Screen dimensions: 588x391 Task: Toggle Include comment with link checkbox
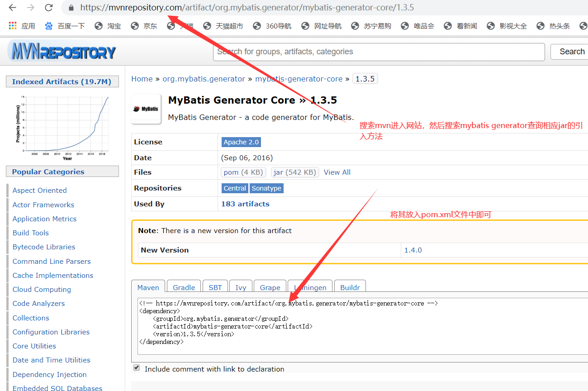click(137, 368)
